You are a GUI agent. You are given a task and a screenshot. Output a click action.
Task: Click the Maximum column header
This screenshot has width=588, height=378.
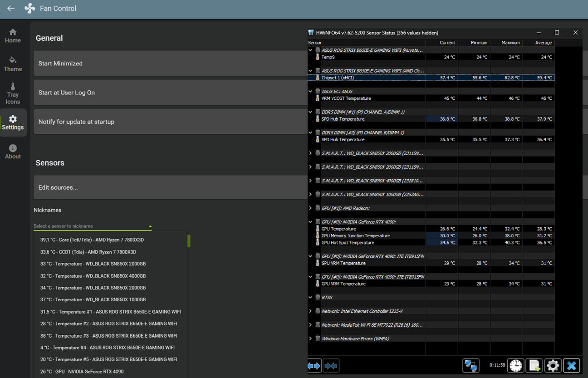point(506,43)
